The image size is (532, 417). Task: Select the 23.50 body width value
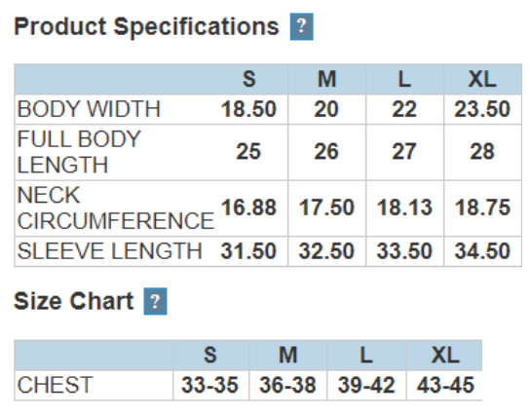(482, 109)
